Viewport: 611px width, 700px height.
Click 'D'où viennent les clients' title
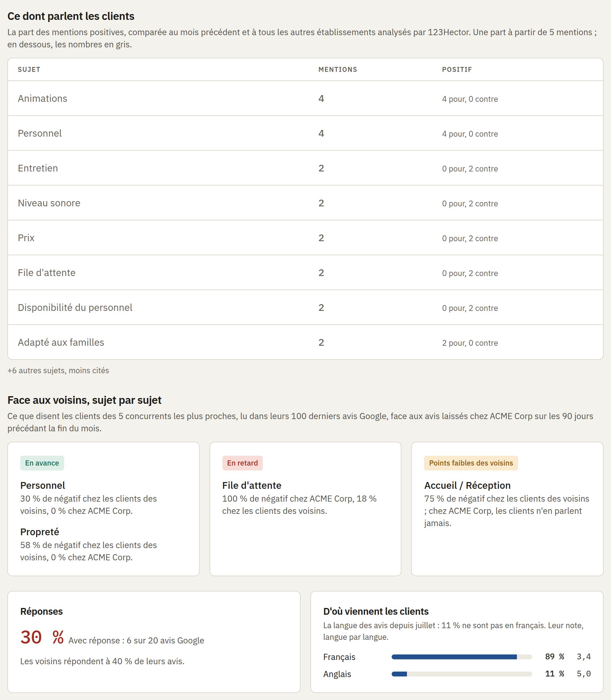(x=376, y=611)
